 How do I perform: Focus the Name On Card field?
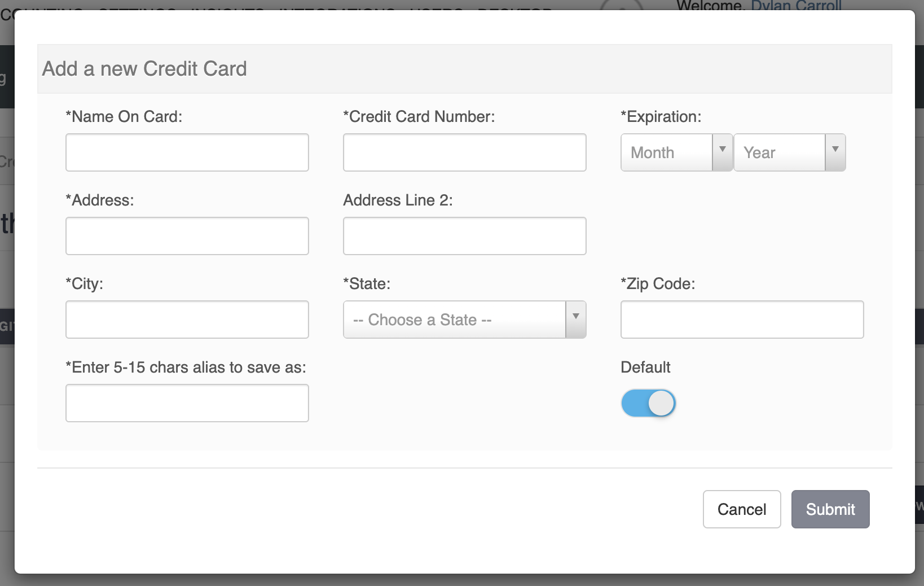click(187, 152)
